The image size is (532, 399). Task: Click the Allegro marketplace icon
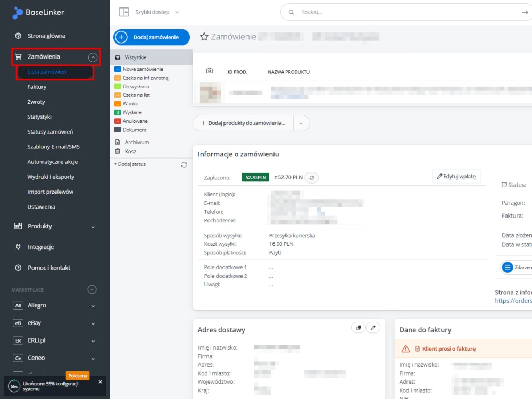[18, 305]
